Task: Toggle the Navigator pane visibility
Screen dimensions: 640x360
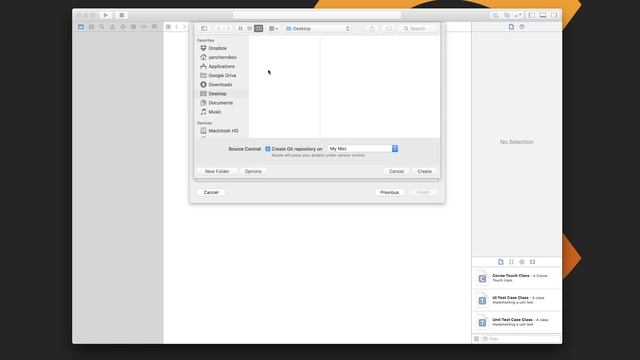Action: click(x=532, y=15)
